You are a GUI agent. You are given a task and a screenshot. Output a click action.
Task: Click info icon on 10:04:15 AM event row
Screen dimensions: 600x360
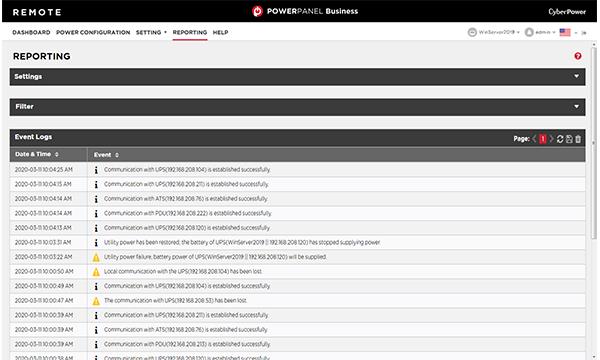(x=96, y=184)
